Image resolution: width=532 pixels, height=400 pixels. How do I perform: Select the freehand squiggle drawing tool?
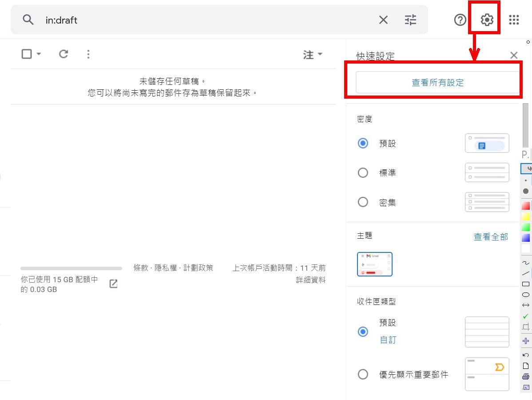coord(525,263)
